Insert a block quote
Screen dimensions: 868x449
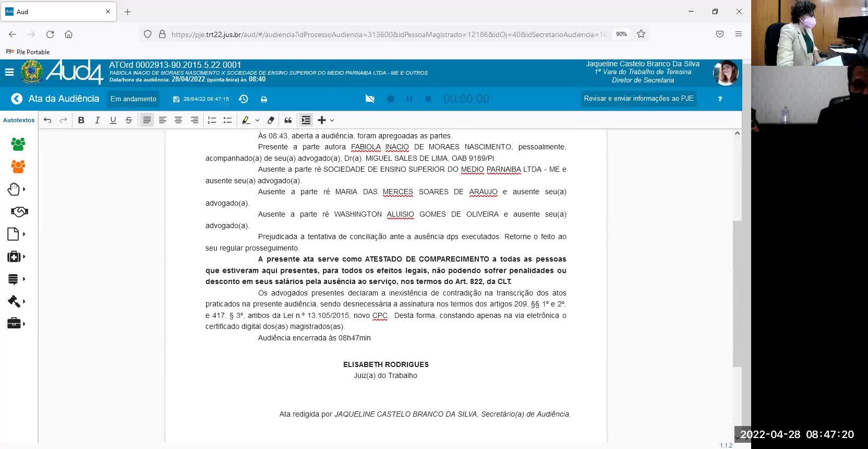coord(288,120)
